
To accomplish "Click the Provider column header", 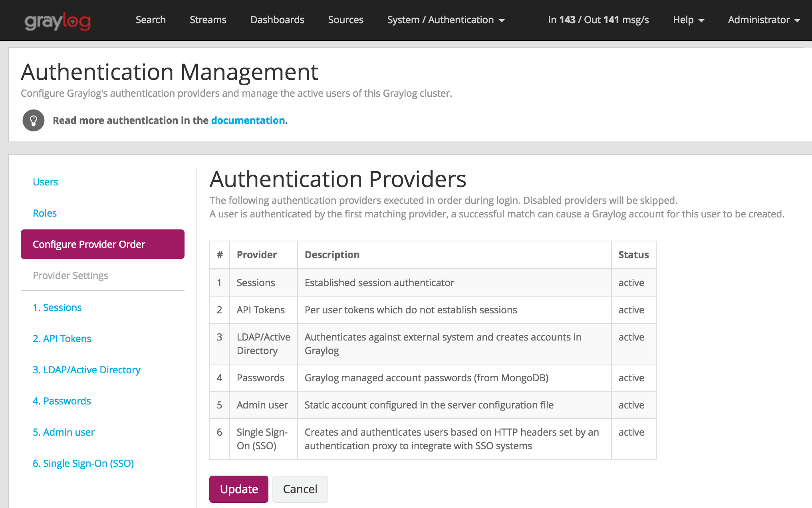I will 263,255.
